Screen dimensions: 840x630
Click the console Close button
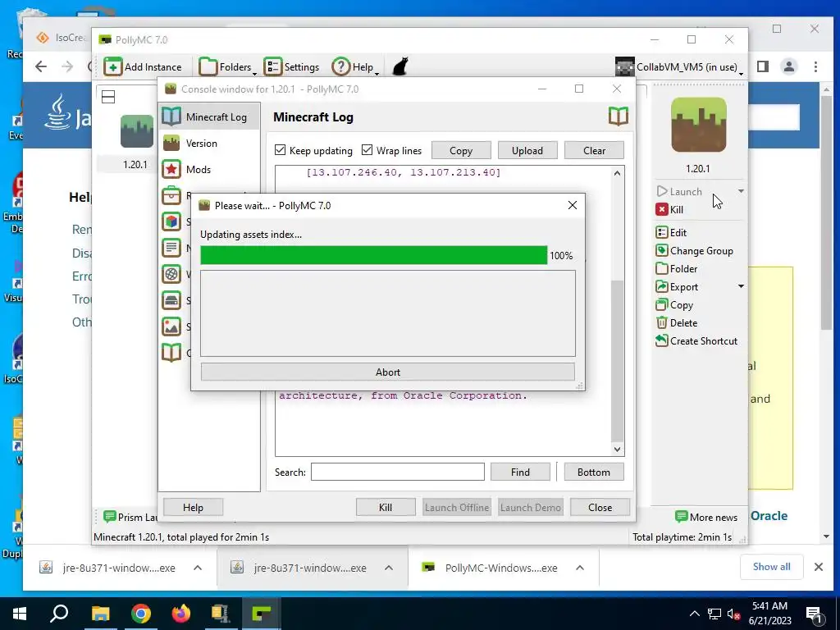pos(600,507)
